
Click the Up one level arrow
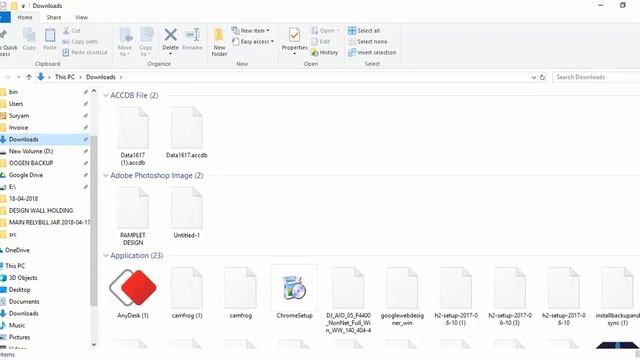[x=29, y=77]
